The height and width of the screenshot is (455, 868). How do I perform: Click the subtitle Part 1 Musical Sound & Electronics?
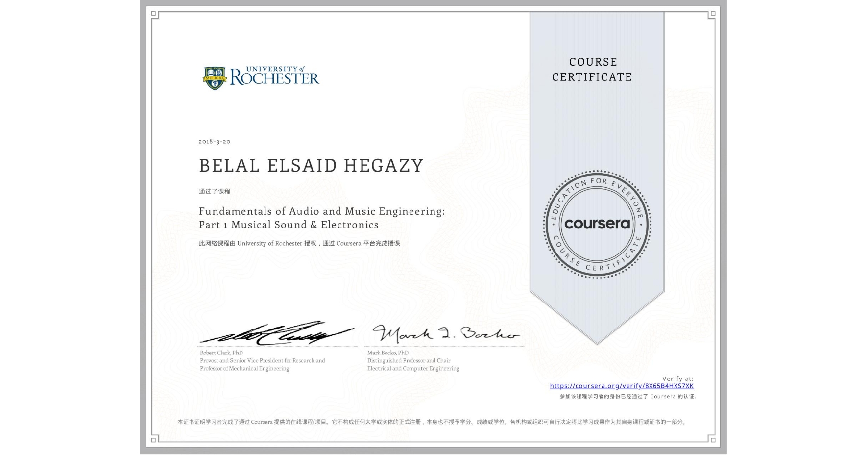point(289,225)
